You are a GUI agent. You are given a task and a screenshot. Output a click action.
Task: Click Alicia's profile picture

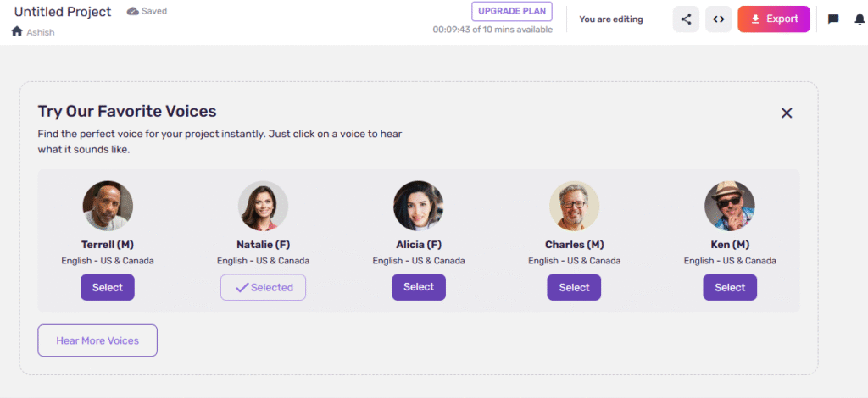tap(419, 206)
